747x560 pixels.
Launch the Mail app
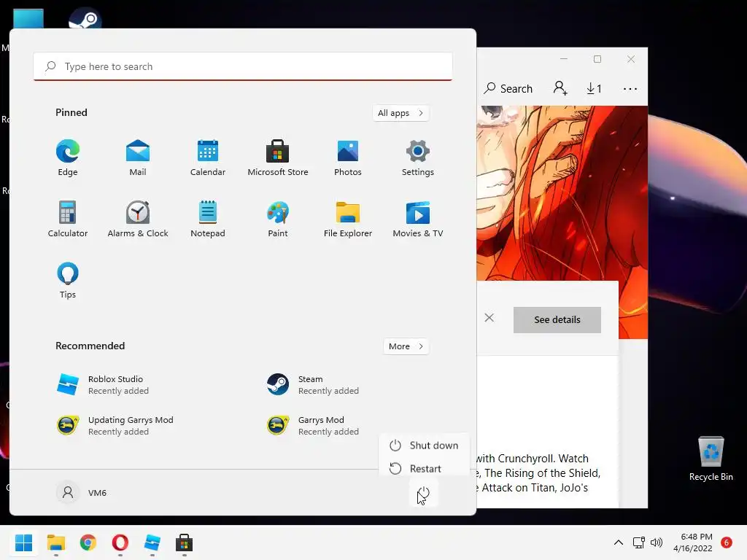click(x=138, y=158)
